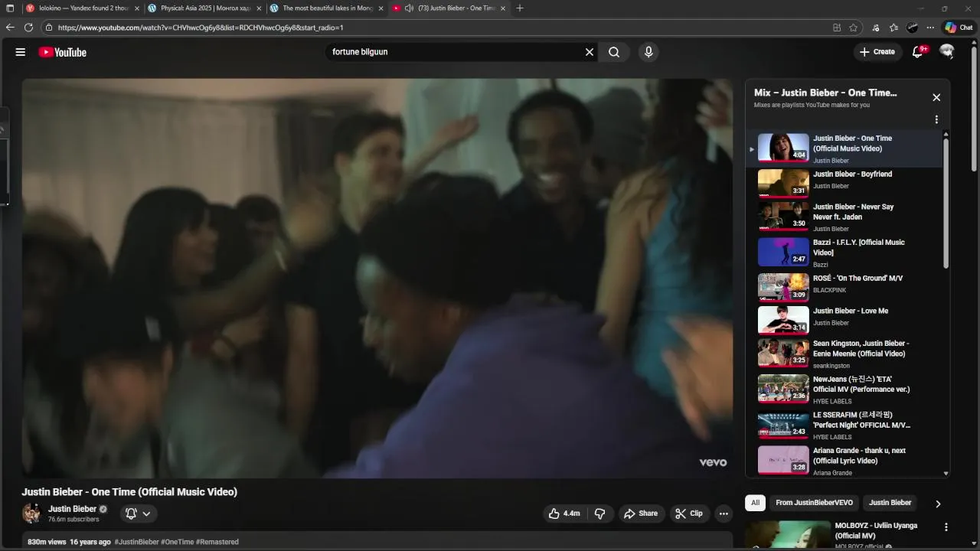980x551 pixels.
Task: Select the All filter chip
Action: click(x=755, y=503)
